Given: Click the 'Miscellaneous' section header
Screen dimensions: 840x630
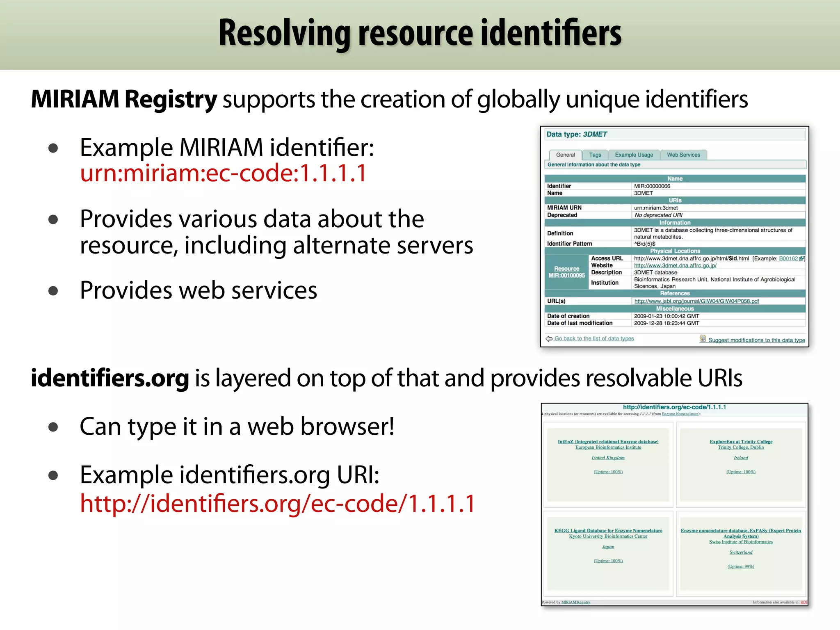Looking at the screenshot, I should point(675,309).
